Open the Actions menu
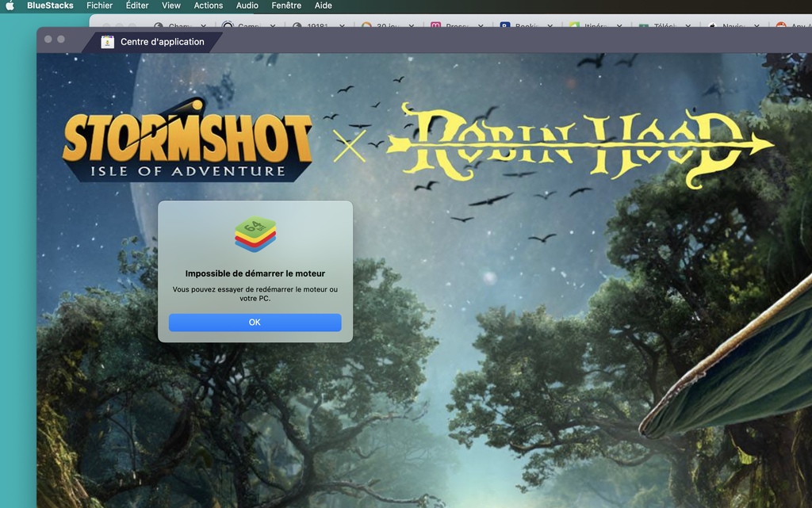 [x=209, y=6]
